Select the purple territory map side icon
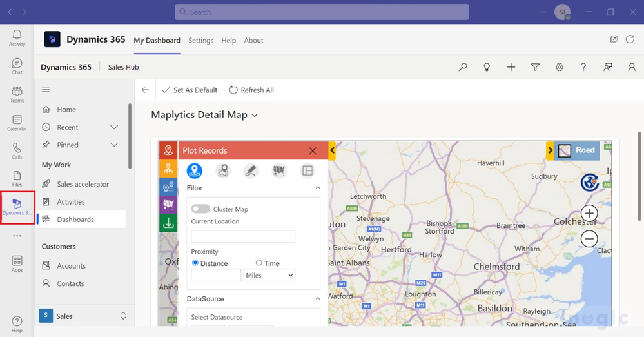 point(168,205)
